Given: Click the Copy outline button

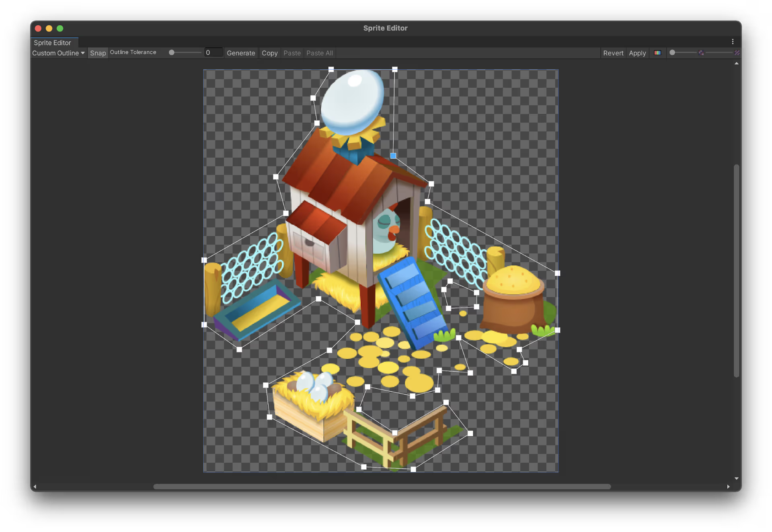Looking at the screenshot, I should click(269, 53).
